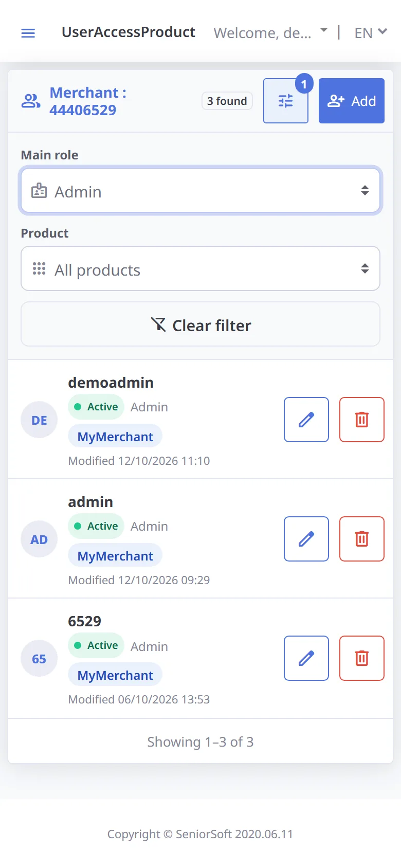This screenshot has height=868, width=401.
Task: Open the hamburger navigation menu
Action: (28, 33)
